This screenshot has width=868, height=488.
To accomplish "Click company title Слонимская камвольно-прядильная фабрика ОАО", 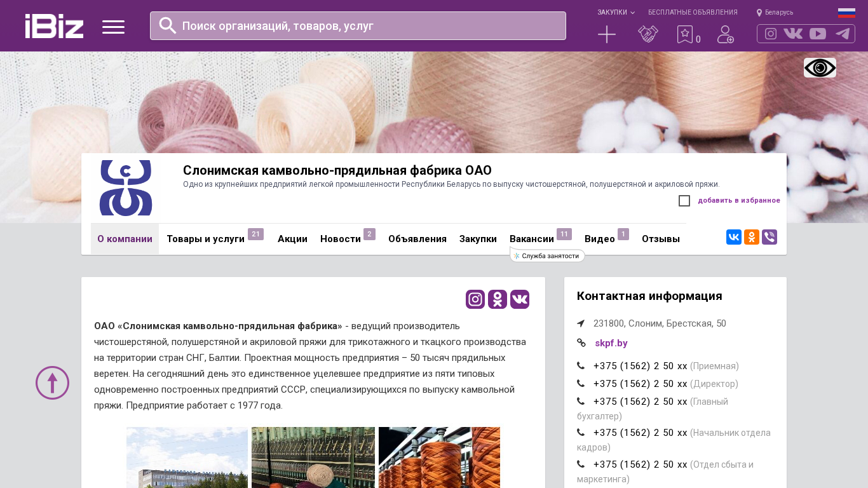I will click(x=337, y=170).
